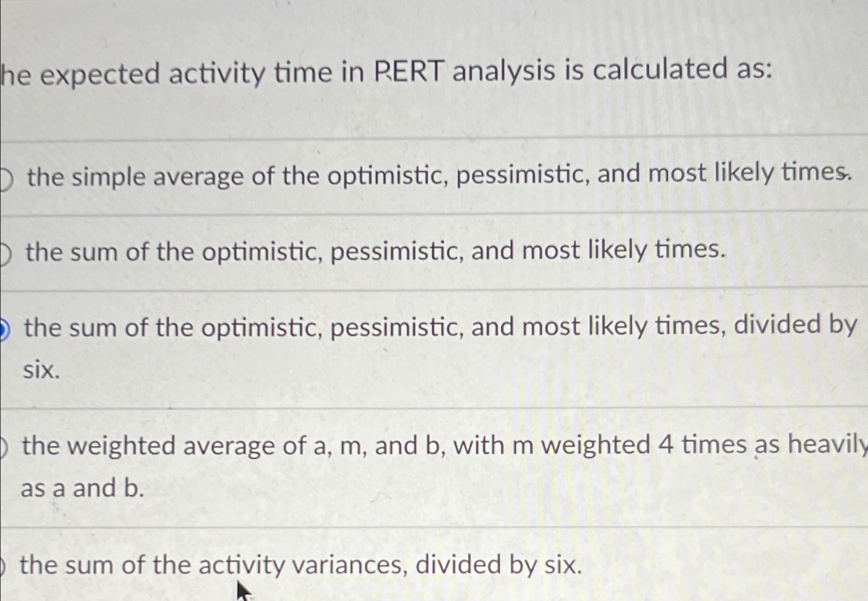Click the phrase as a and b
This screenshot has width=868, height=601.
pos(83,488)
